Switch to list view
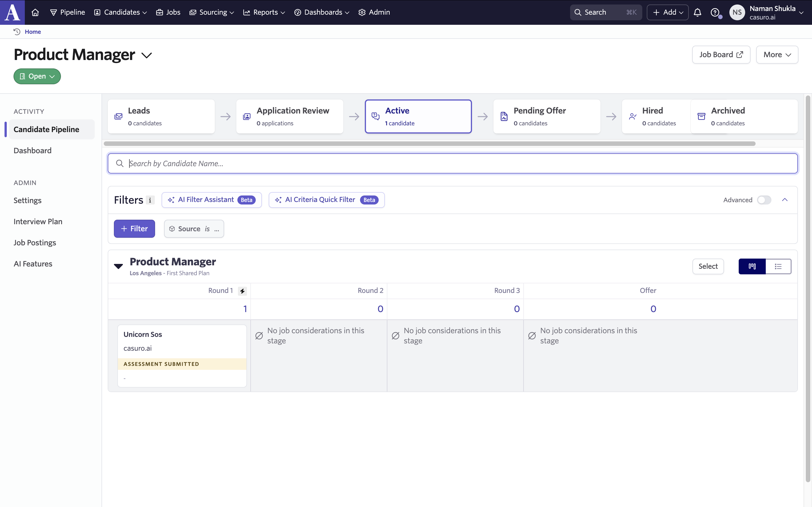 click(x=778, y=266)
